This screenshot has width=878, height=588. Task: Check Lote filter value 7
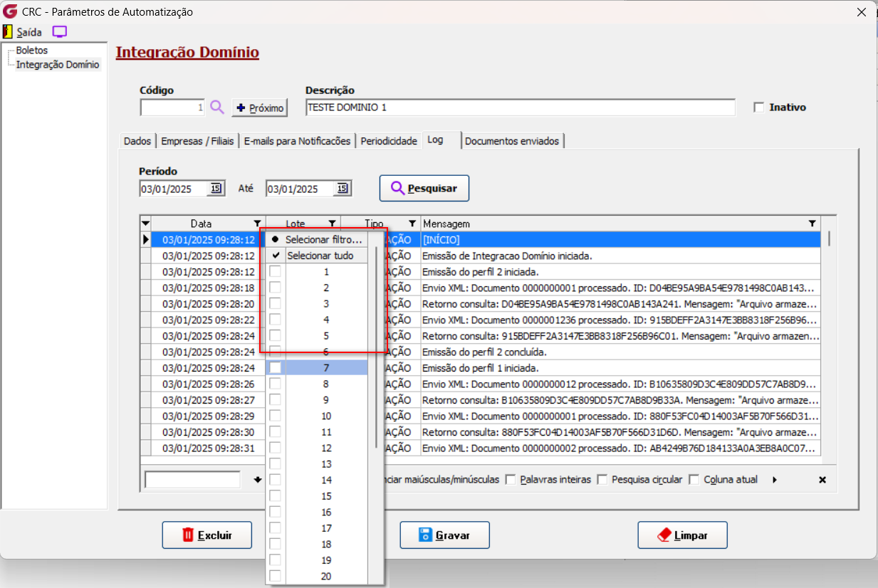coord(275,368)
